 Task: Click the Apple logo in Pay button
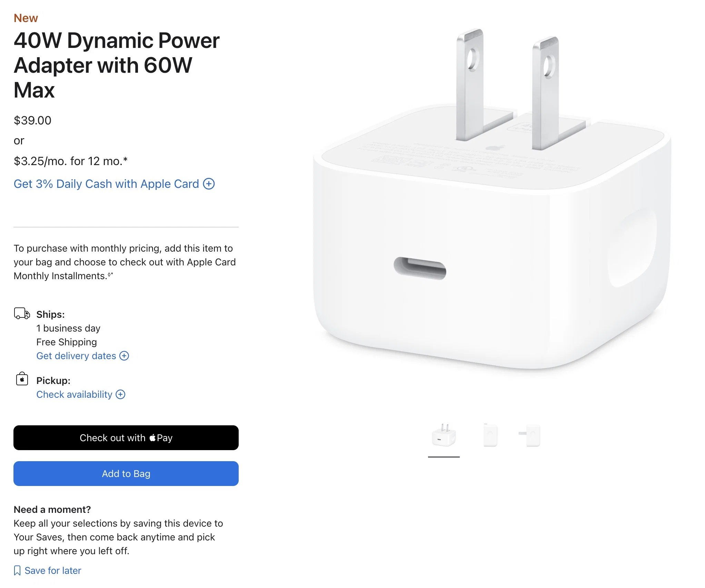[152, 437]
